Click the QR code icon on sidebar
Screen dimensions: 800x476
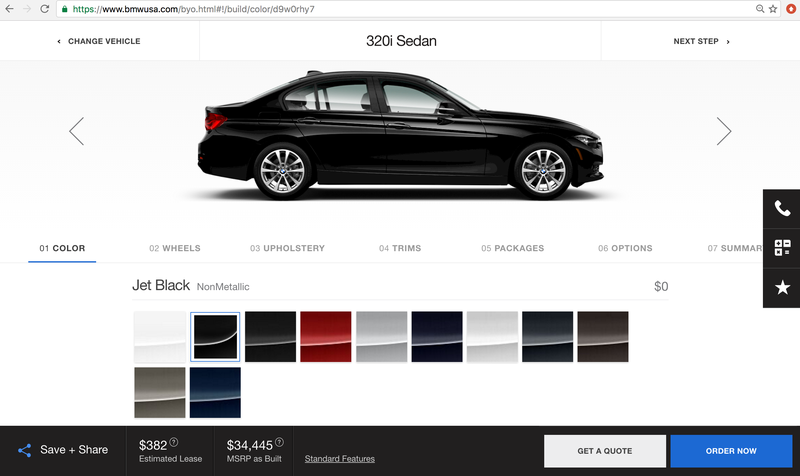coord(782,248)
